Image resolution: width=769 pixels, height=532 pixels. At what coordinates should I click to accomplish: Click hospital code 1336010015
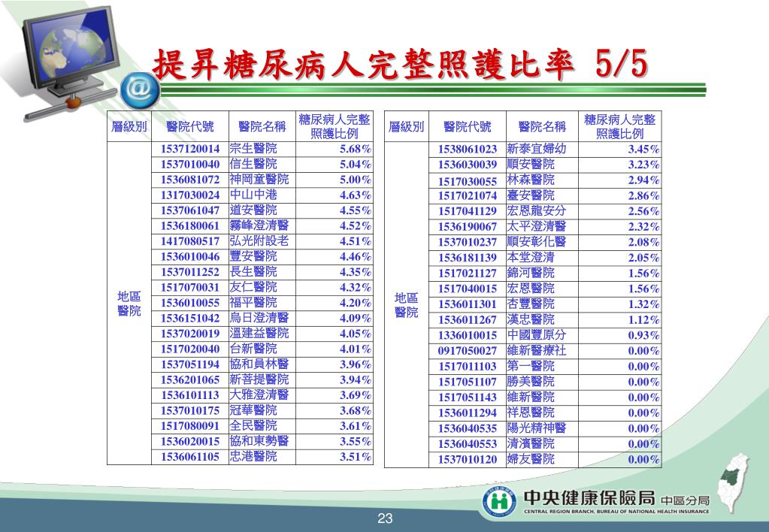pyautogui.click(x=468, y=335)
